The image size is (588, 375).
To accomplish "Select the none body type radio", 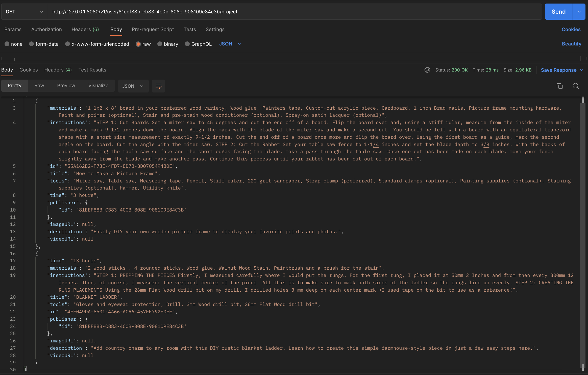I will click(7, 44).
